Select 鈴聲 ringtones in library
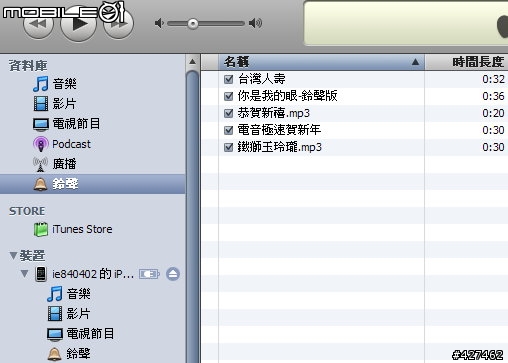 tap(93, 184)
